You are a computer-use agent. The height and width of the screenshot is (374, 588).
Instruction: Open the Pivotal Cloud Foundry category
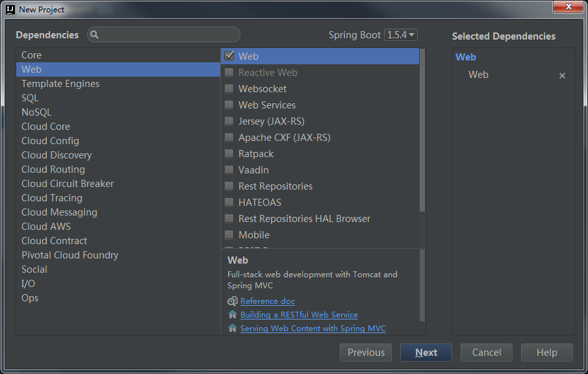[x=118, y=255]
